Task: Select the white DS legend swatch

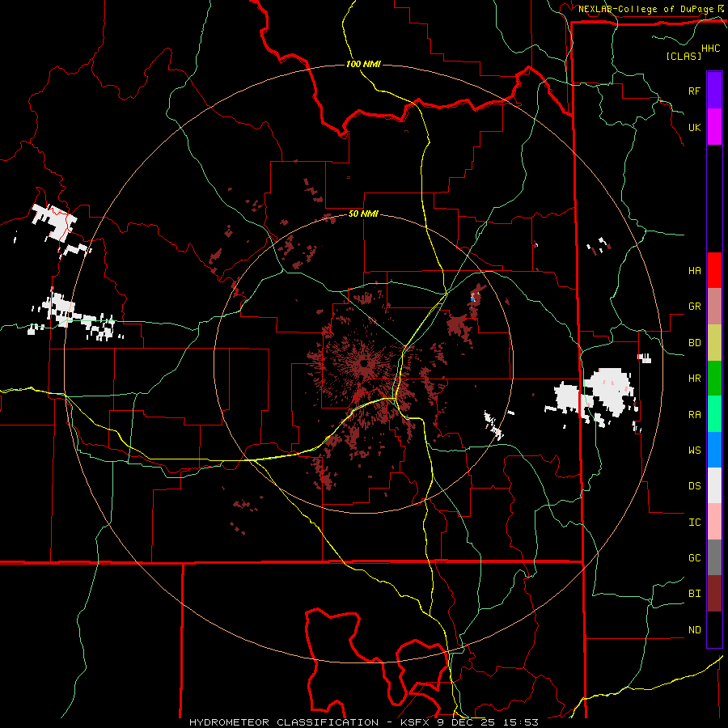Action: pos(714,485)
